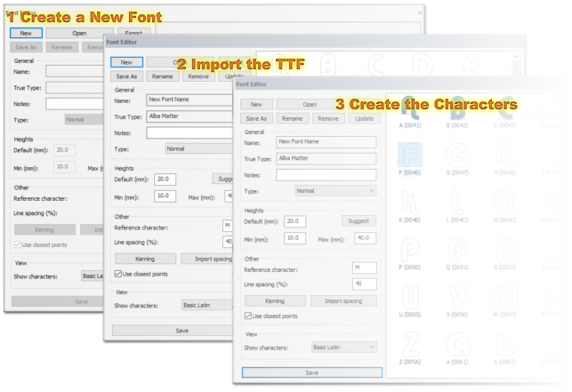Click Suggest button in front window
This screenshot has height=392, width=572.
[x=359, y=221]
